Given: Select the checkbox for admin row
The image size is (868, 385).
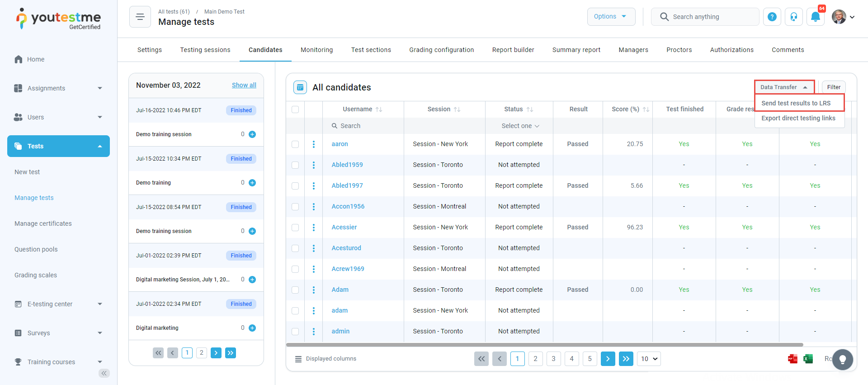Looking at the screenshot, I should (x=295, y=332).
